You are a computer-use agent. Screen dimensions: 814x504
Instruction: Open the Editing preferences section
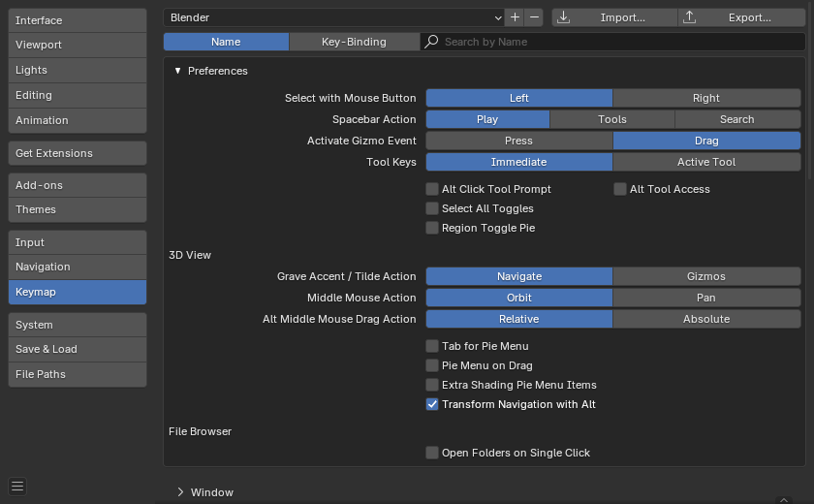[78, 96]
